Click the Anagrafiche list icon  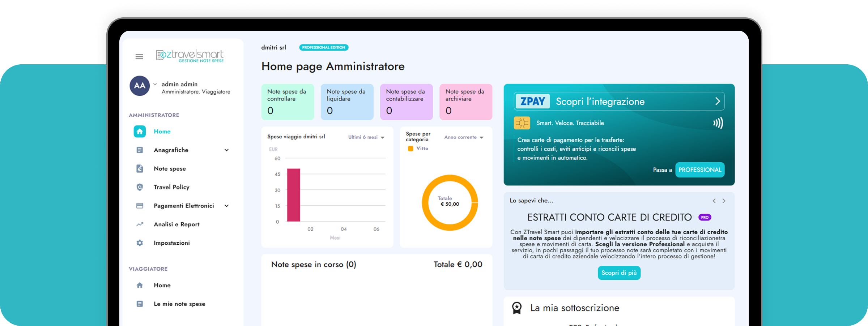coord(140,150)
